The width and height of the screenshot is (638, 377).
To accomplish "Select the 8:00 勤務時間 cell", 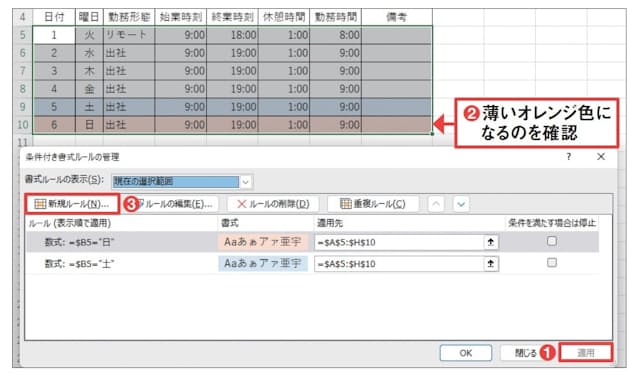I will point(336,35).
